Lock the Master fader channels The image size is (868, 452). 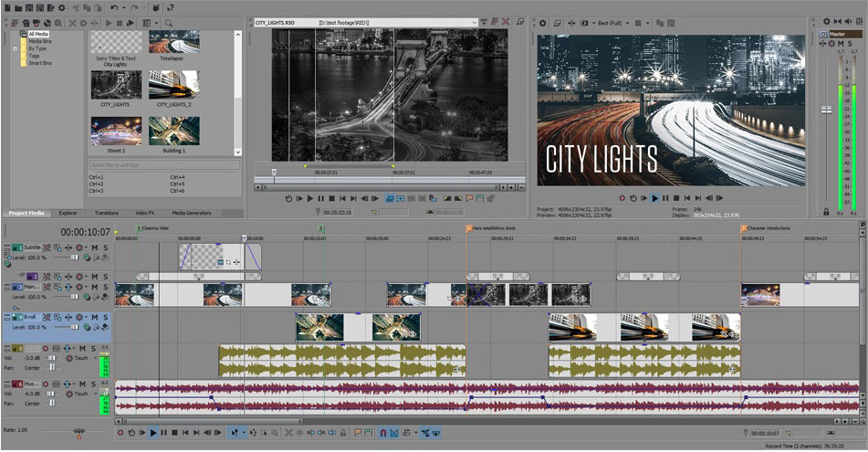click(x=827, y=212)
